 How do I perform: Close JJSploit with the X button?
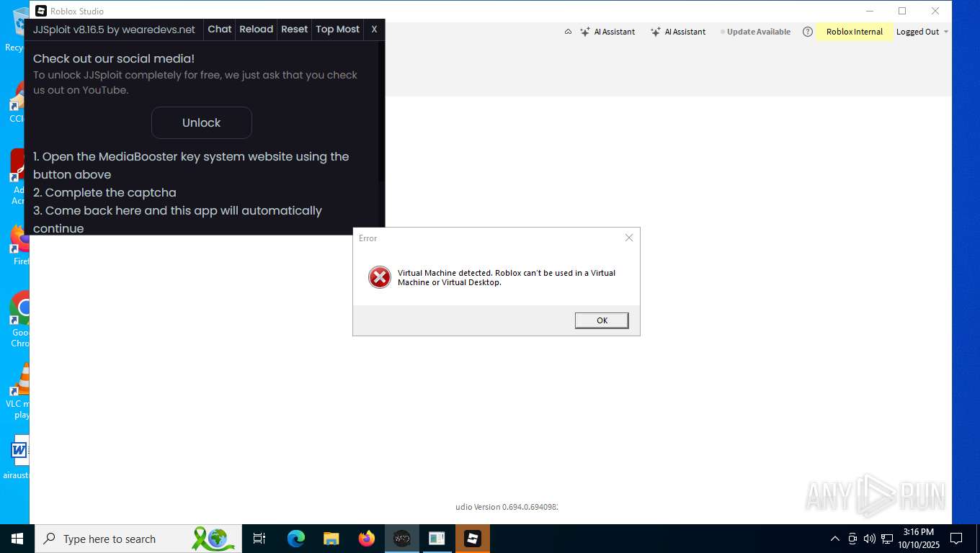point(374,30)
